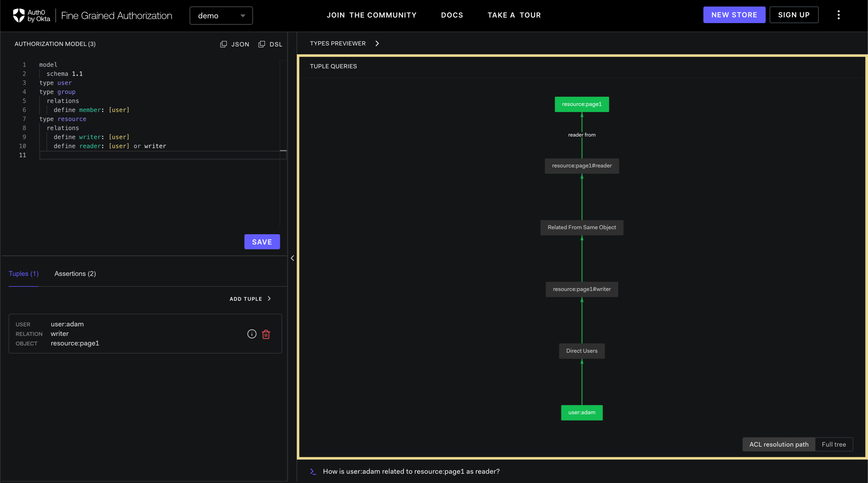Copy model as JSON
868x483 pixels.
(x=235, y=44)
